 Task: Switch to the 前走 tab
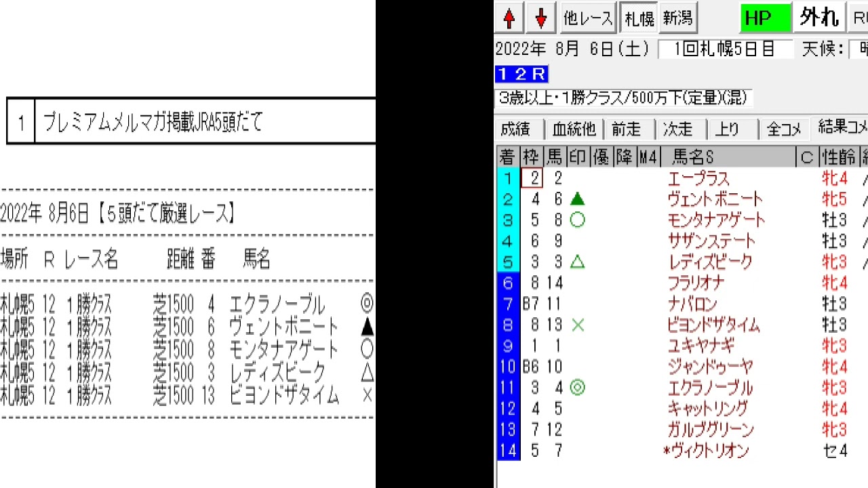point(626,129)
